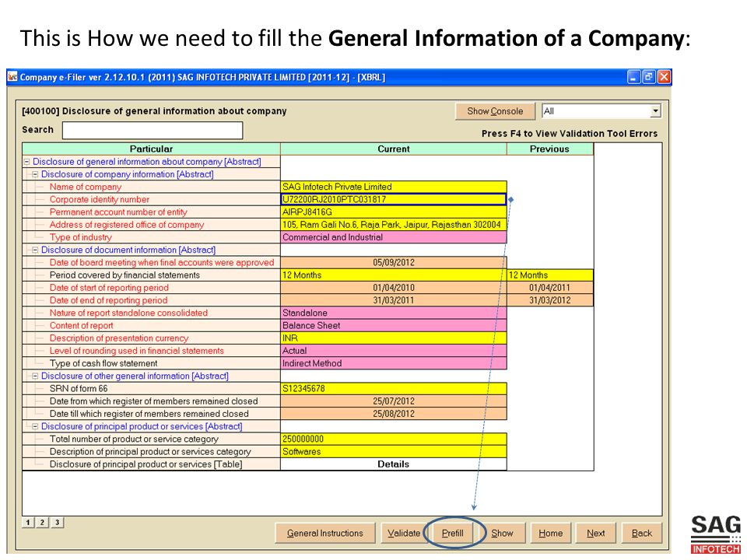The height and width of the screenshot is (560, 747).
Task: Switch to page 2 tab
Action: pyautogui.click(x=42, y=523)
